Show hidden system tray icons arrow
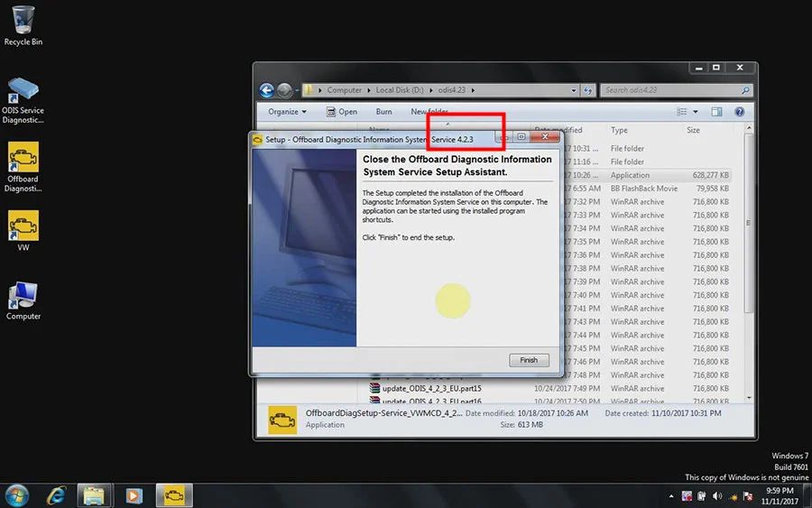 671,496
